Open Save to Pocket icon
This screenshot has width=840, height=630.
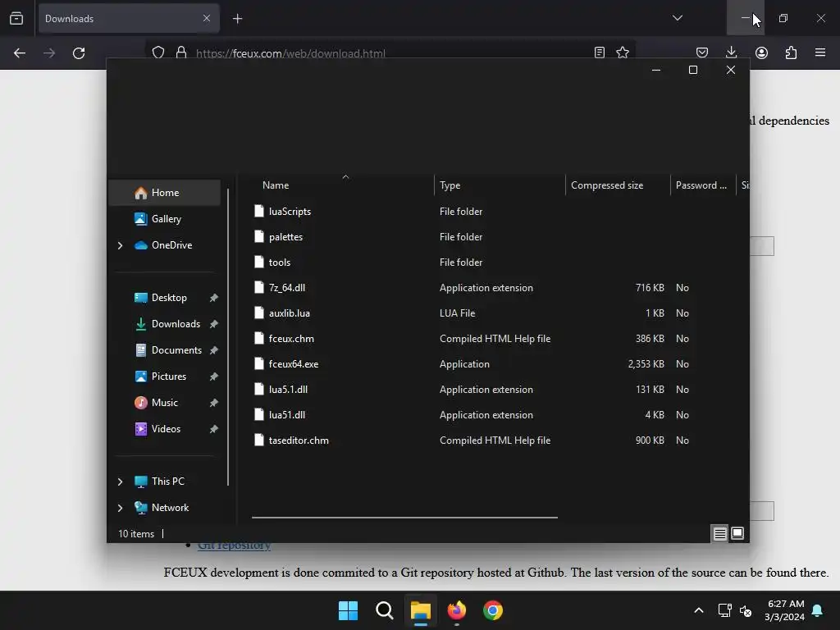702,52
